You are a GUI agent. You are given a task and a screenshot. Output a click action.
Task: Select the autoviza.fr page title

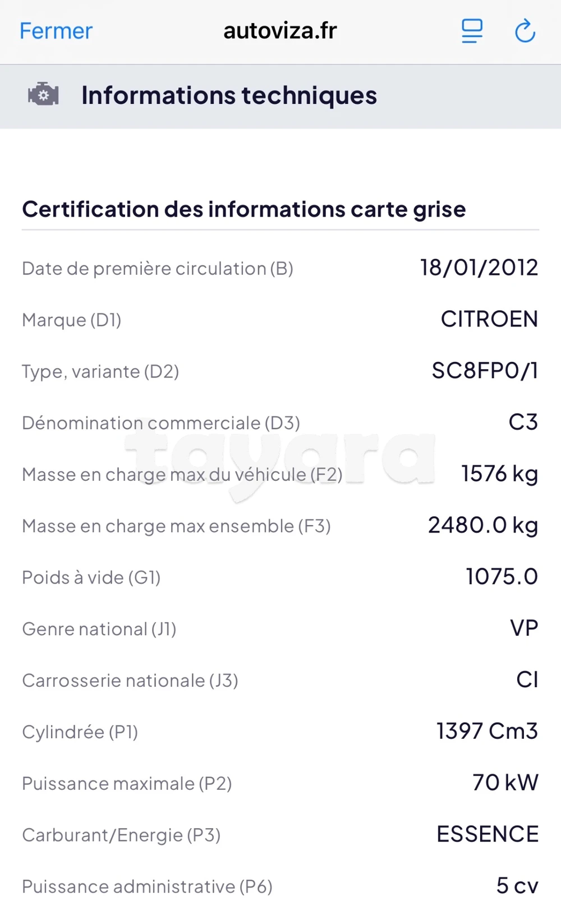point(280,31)
